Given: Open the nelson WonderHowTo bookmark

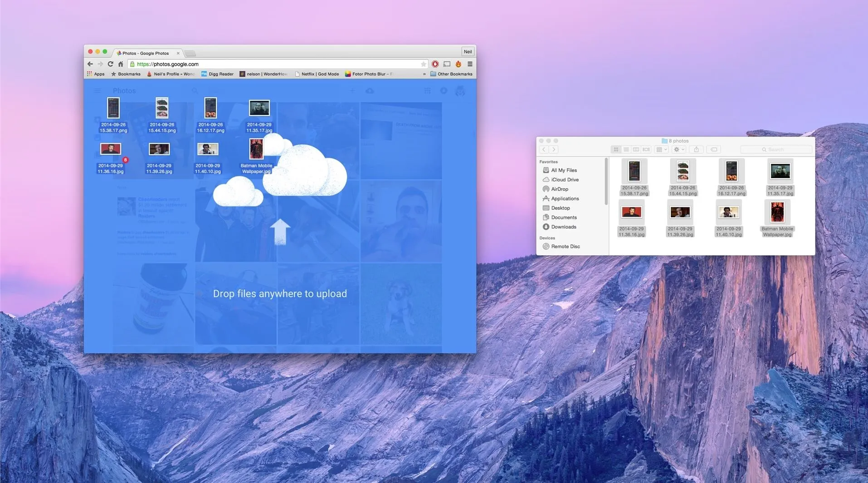Looking at the screenshot, I should (x=263, y=74).
